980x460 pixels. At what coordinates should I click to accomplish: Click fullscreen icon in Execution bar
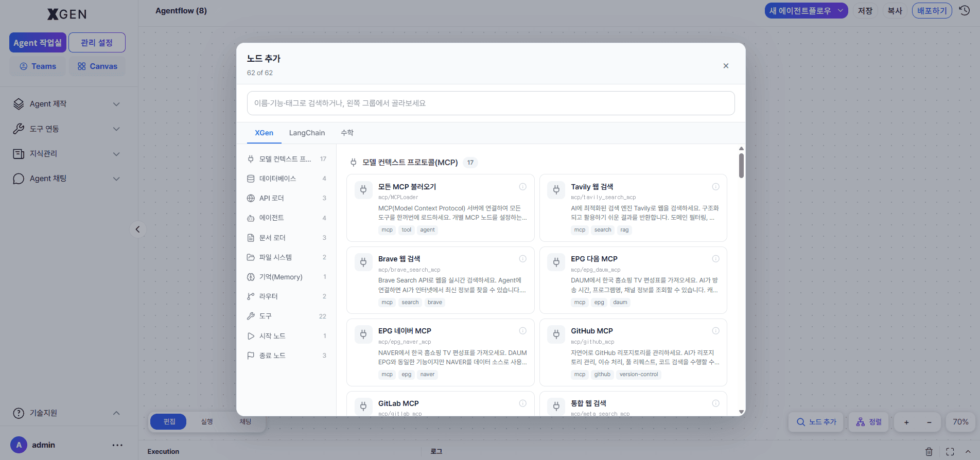coord(950,451)
